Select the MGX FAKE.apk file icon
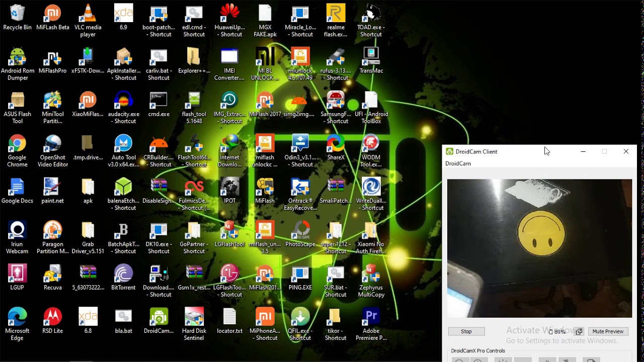Screen dimensions: 644x362 click(265, 21)
